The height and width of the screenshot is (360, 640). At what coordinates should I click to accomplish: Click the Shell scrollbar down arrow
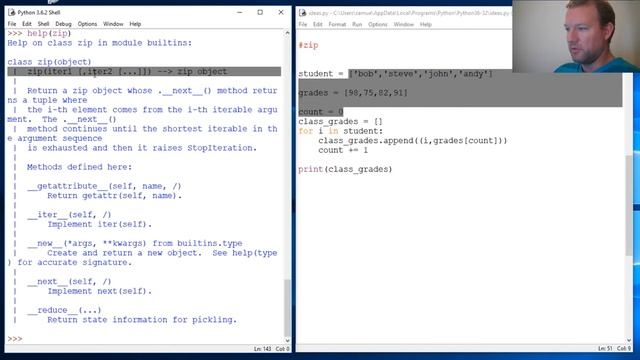(x=287, y=340)
